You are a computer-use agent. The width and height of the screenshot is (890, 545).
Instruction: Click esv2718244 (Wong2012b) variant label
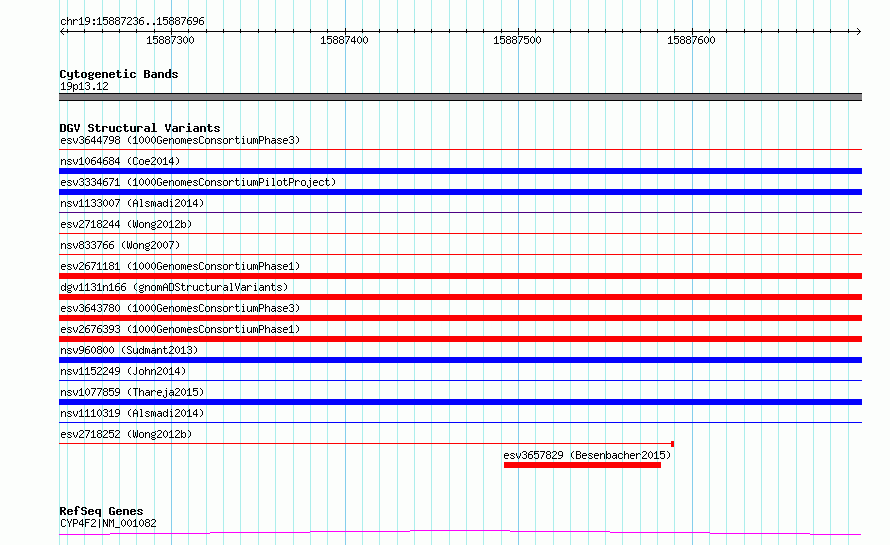pos(126,224)
